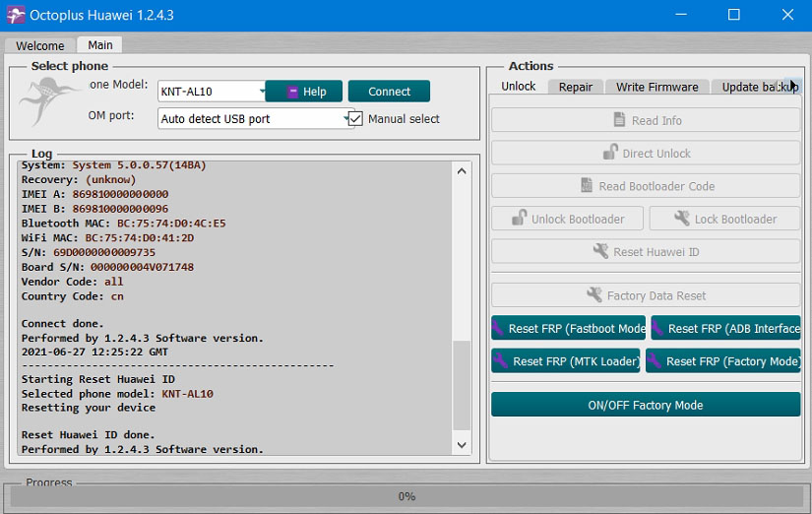This screenshot has height=514, width=812.
Task: Switch to the Update backup tab
Action: [756, 87]
